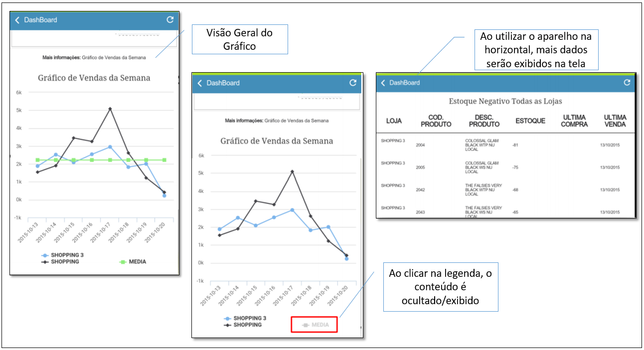Click stock value -75

(x=515, y=167)
